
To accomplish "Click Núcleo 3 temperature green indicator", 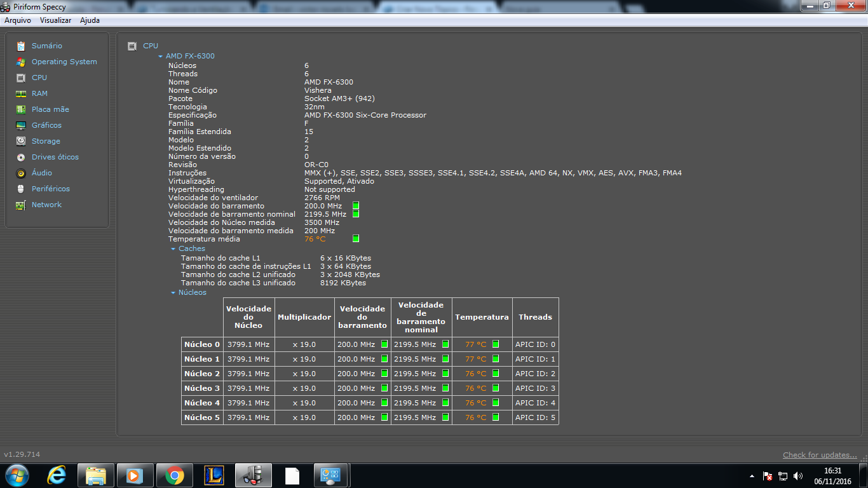I will point(496,388).
